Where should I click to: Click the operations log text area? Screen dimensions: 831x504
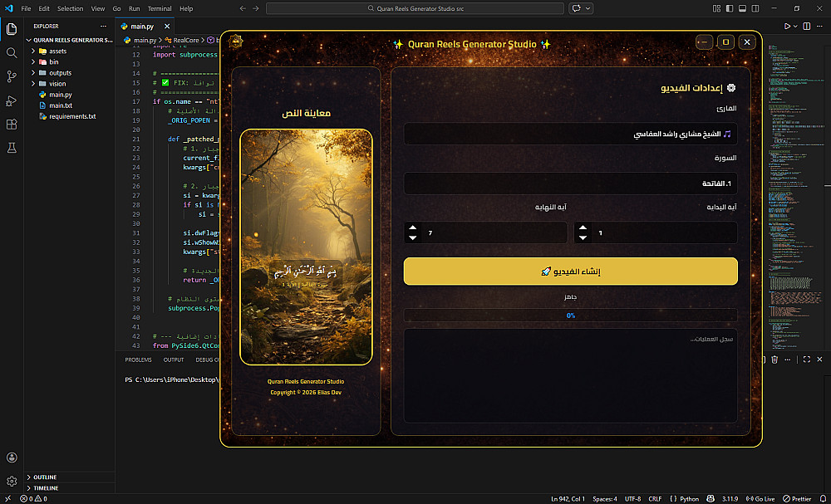pyautogui.click(x=570, y=376)
